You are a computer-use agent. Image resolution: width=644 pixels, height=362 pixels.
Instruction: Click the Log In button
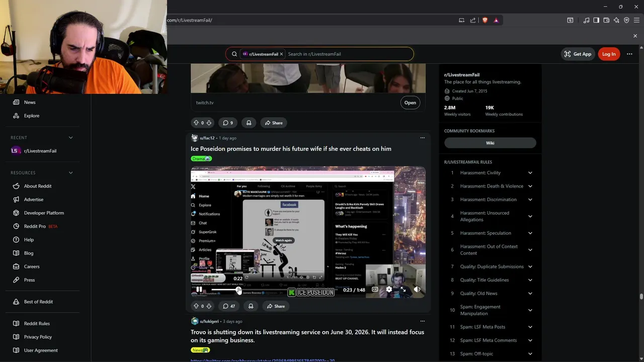click(x=609, y=54)
